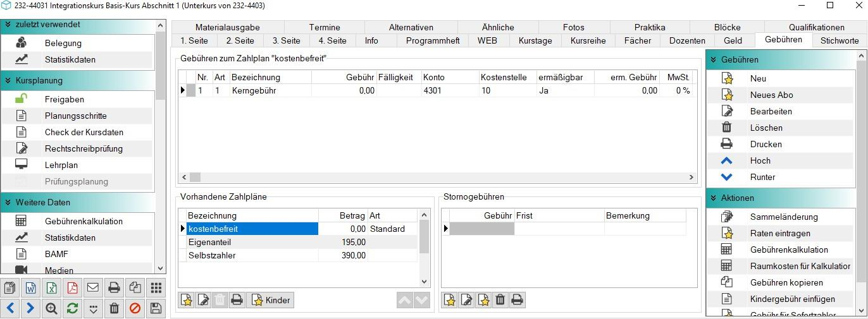Go to next record with blue right arrow
This screenshot has width=868, height=319.
click(30, 308)
